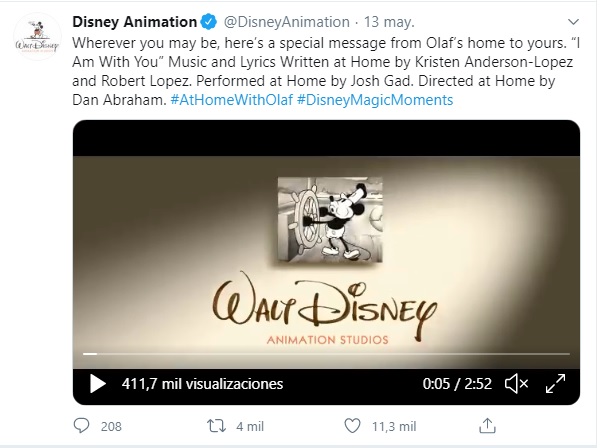Enter fullscreen video mode
The image size is (600, 448).
552,383
